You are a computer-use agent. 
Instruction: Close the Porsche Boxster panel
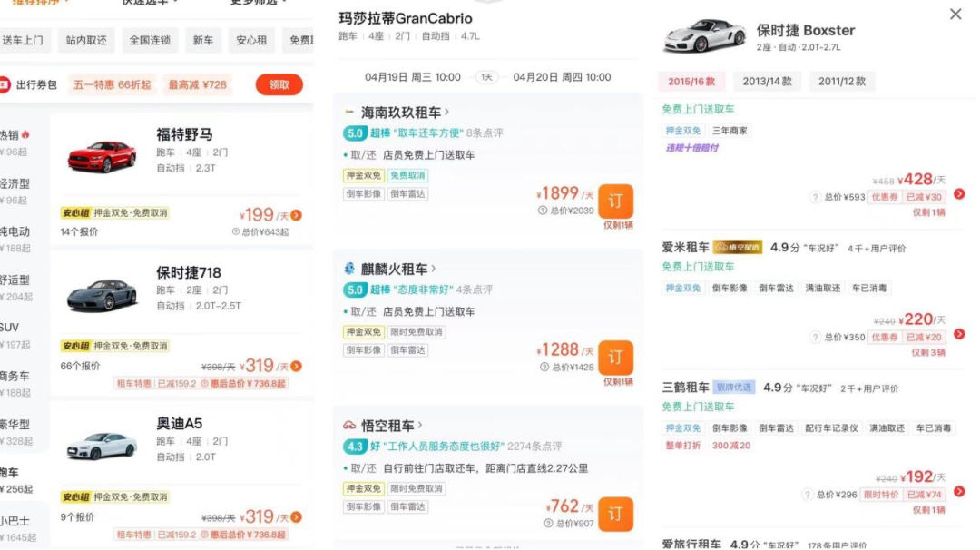click(x=955, y=15)
